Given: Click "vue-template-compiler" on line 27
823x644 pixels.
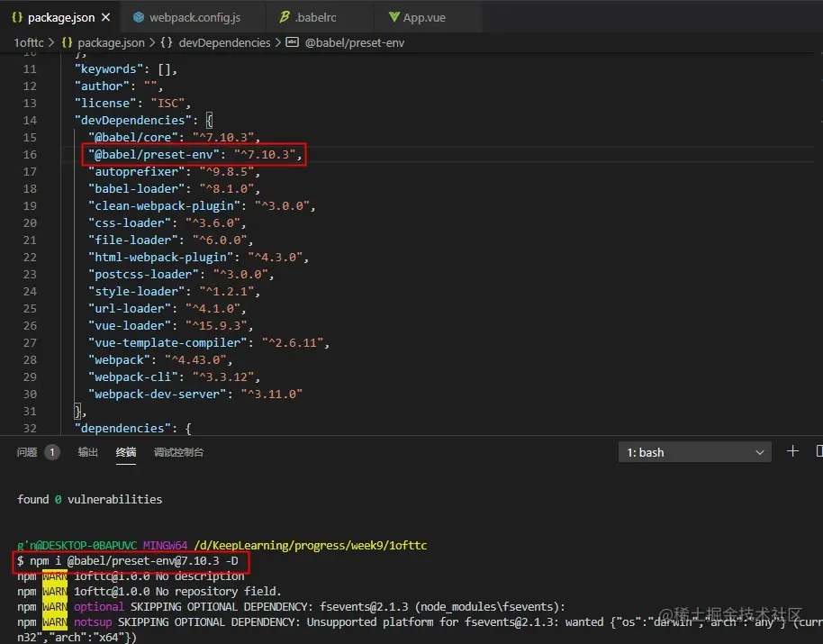Looking at the screenshot, I should coord(167,343).
